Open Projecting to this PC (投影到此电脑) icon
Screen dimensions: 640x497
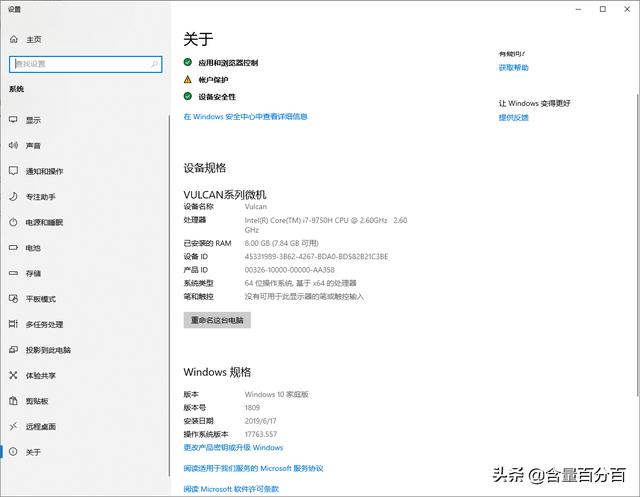(13, 350)
